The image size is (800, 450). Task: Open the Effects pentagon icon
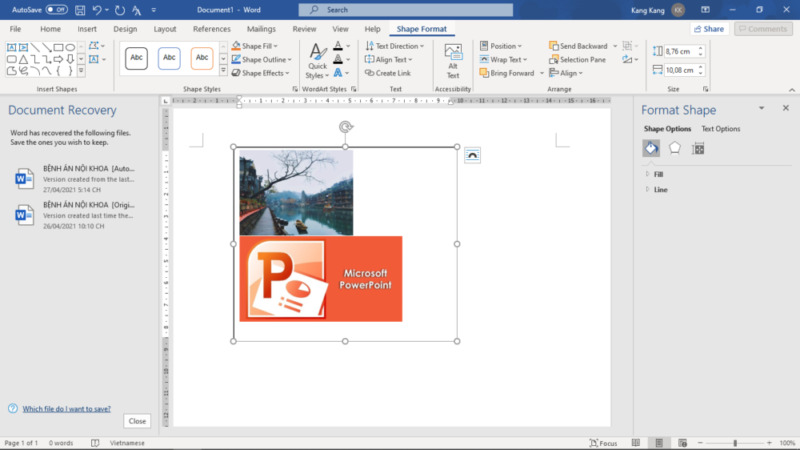pyautogui.click(x=674, y=148)
